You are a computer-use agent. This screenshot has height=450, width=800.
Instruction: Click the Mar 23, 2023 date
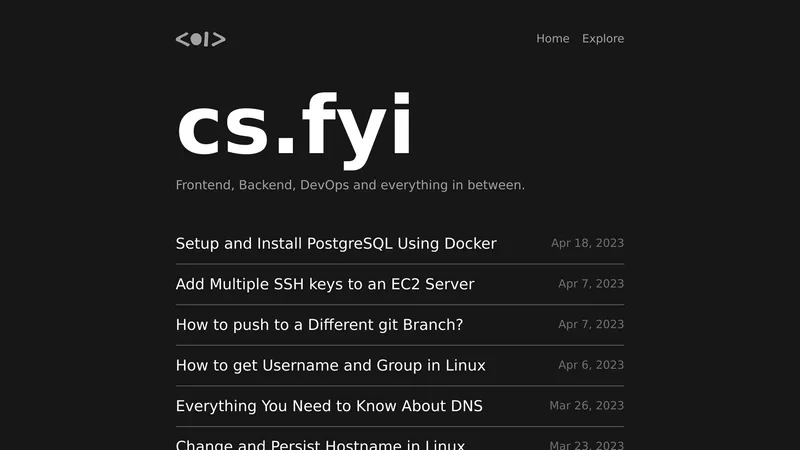pyautogui.click(x=586, y=445)
